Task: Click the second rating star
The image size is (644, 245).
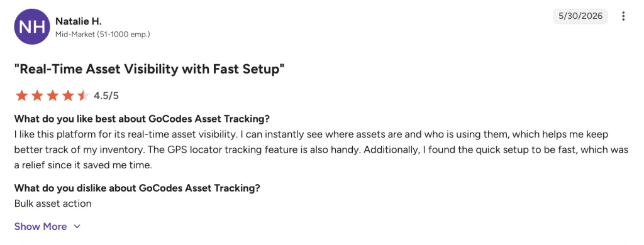Action: point(37,96)
